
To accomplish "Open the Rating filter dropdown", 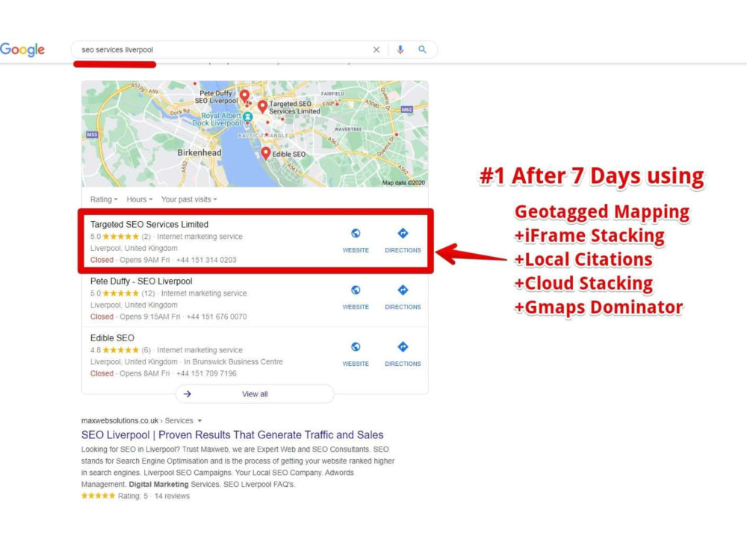I will coord(104,199).
